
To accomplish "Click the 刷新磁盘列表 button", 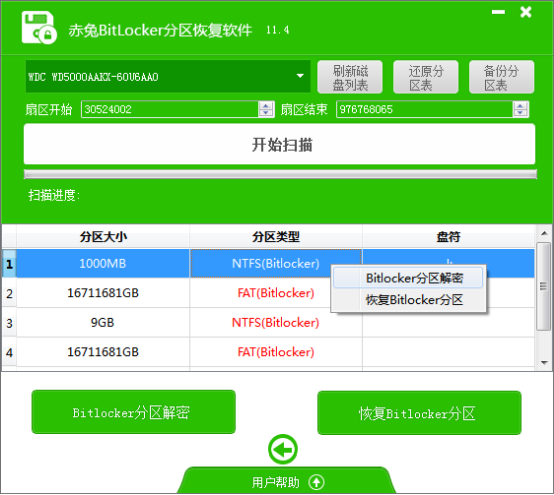I will pyautogui.click(x=350, y=77).
